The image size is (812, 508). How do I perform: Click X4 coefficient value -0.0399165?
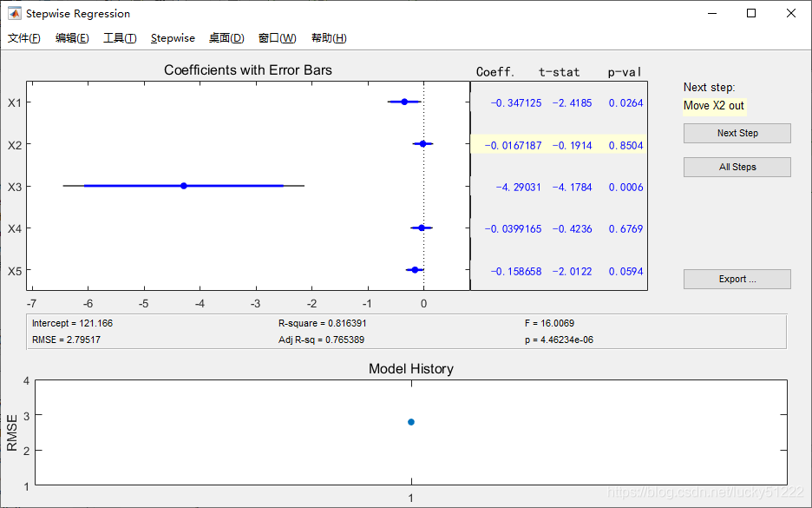513,229
